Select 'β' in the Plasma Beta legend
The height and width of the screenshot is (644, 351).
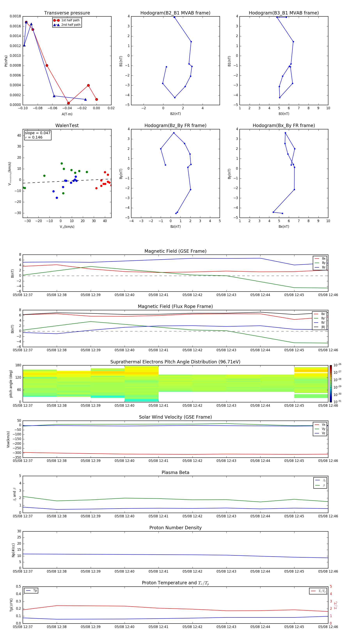[320, 486]
